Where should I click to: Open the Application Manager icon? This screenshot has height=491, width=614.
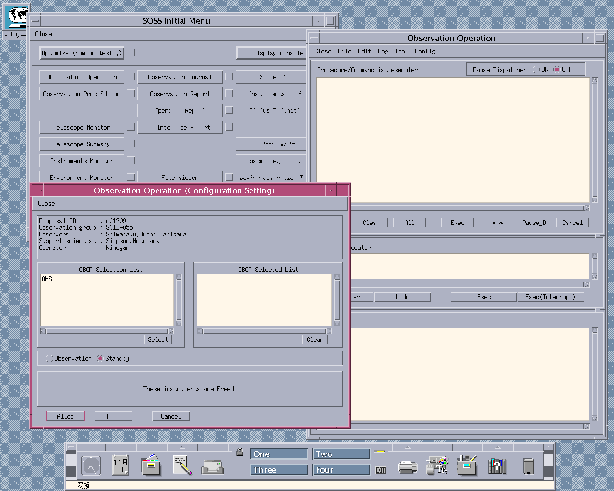point(467,465)
